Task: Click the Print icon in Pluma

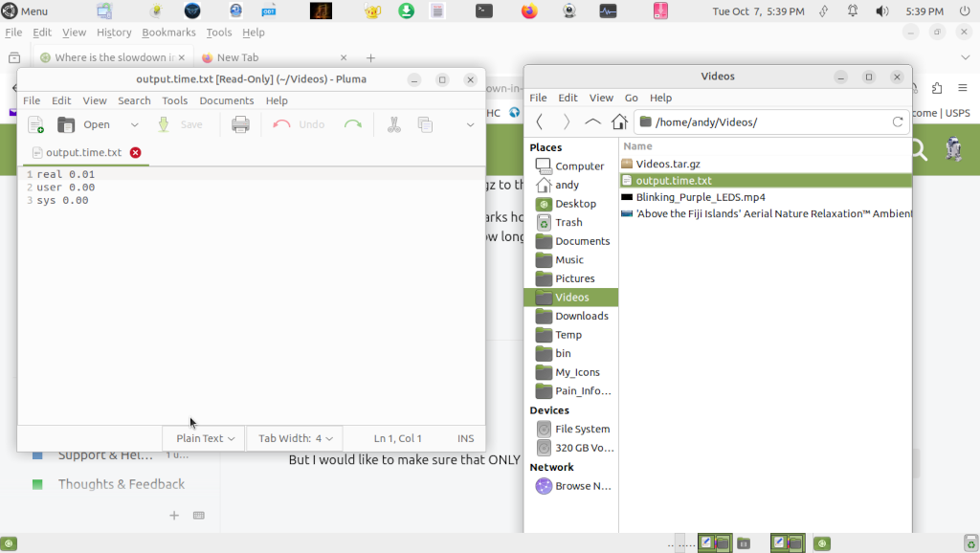Action: tap(240, 124)
